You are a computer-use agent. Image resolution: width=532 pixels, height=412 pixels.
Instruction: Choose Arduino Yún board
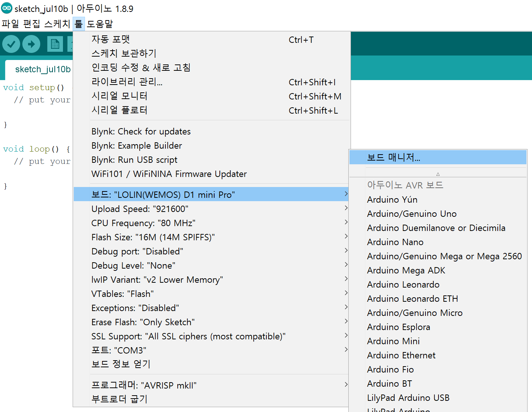tap(438, 200)
